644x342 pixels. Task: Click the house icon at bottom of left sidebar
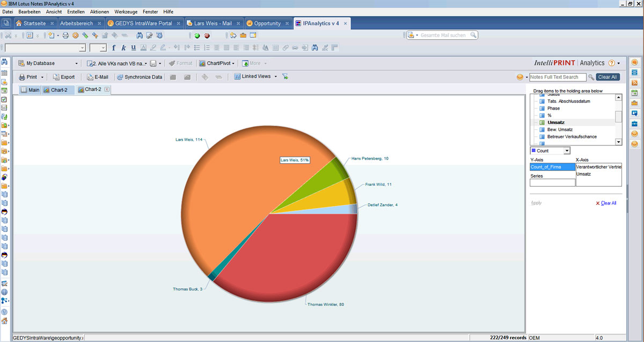pos(4,321)
